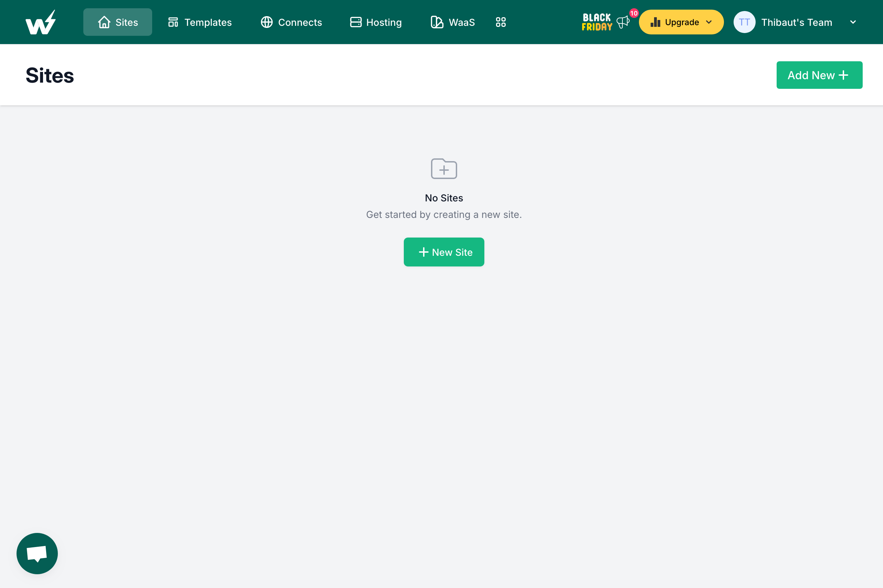Open the apps grid icon
This screenshot has width=883, height=588.
[501, 22]
